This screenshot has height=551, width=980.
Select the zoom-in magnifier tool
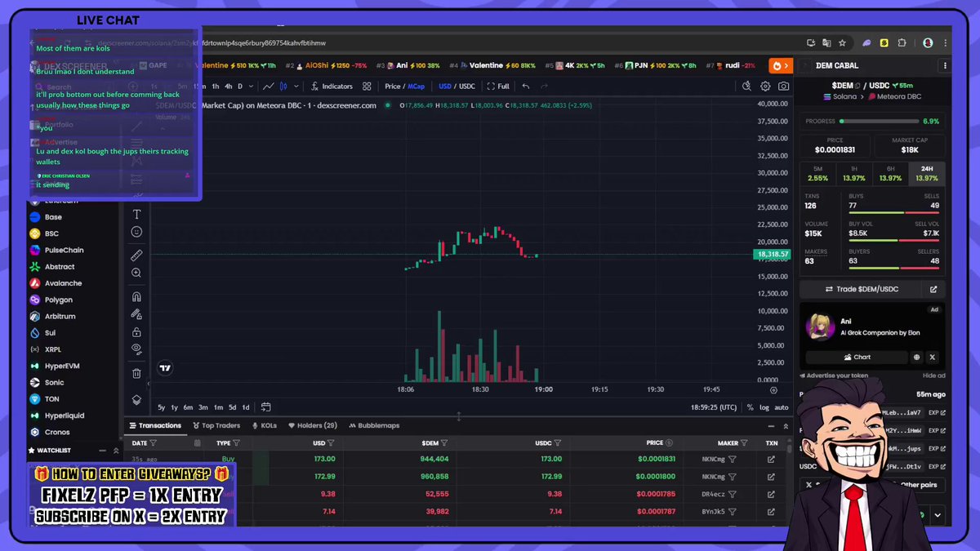click(x=136, y=273)
